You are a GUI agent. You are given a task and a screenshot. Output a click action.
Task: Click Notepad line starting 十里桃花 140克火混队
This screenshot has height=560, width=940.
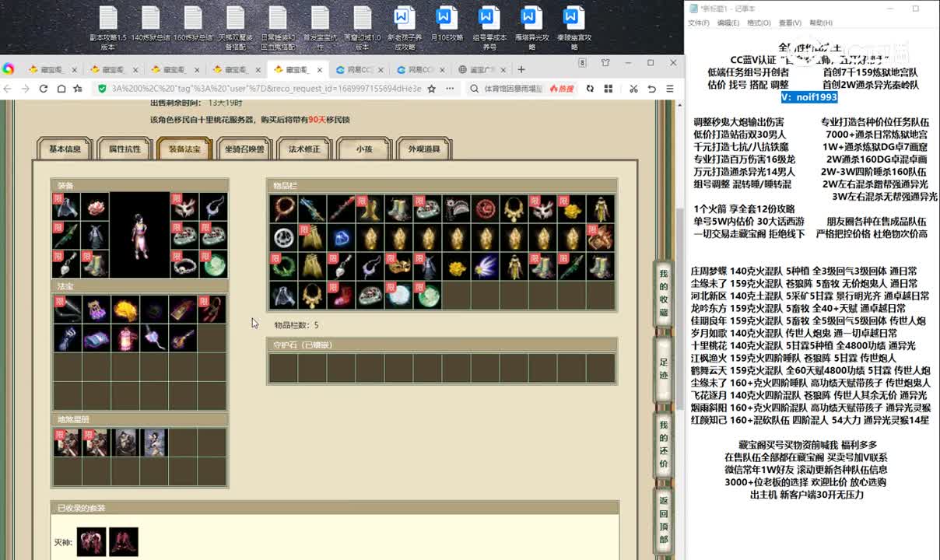point(803,346)
